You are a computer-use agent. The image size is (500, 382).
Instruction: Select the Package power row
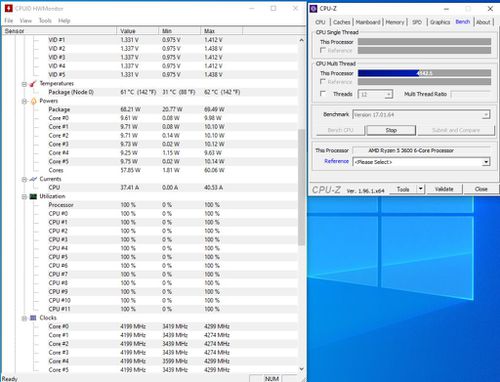coord(150,109)
